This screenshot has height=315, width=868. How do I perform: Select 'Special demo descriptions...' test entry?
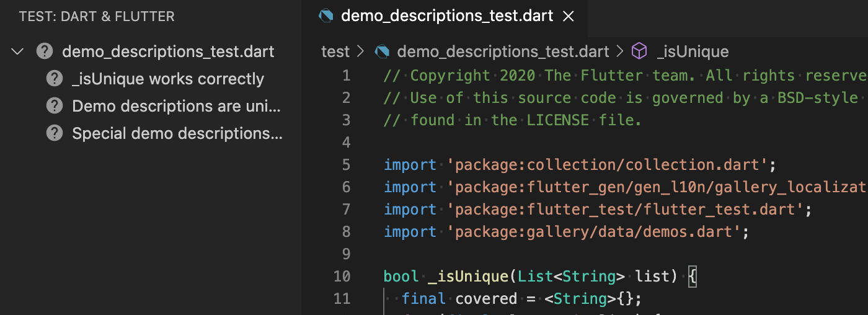177,133
